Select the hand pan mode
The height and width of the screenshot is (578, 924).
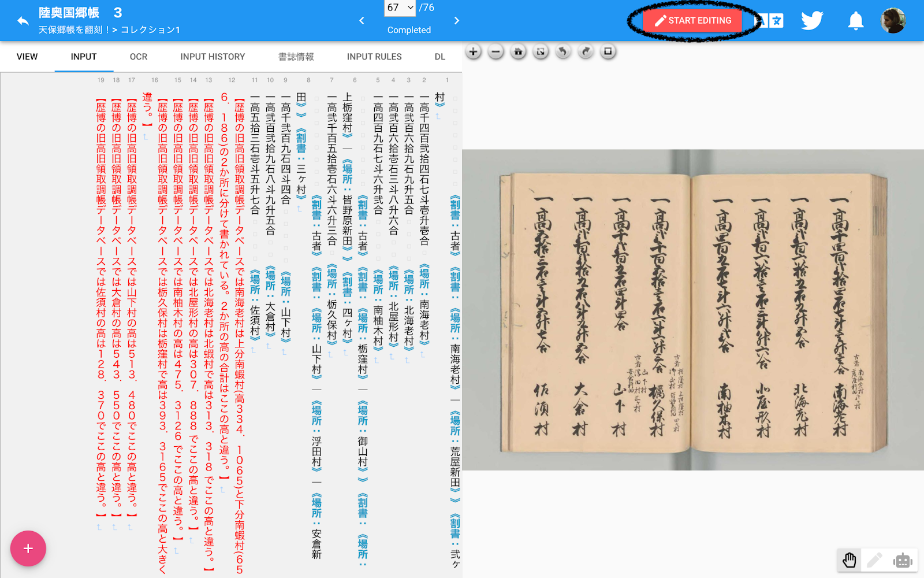[x=850, y=560]
